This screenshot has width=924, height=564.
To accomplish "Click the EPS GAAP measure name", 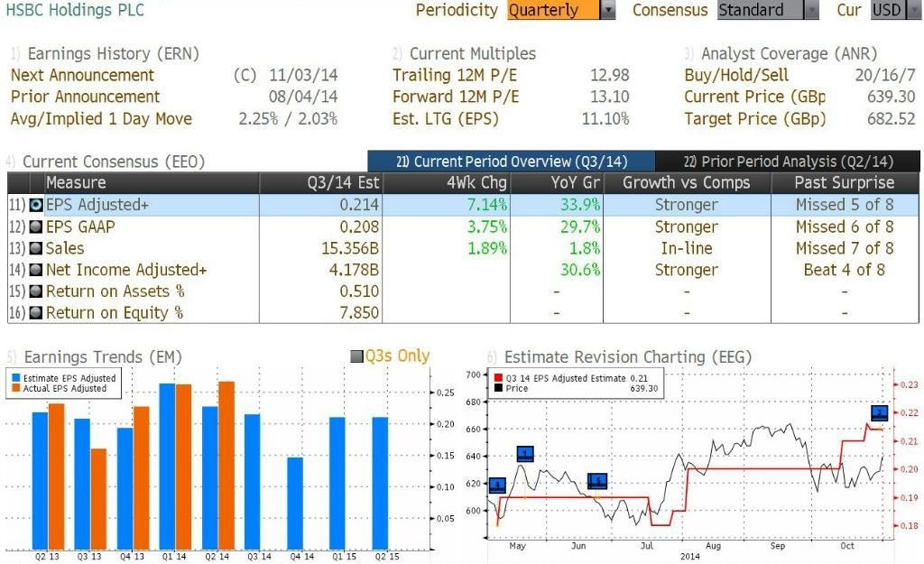I will (80, 227).
